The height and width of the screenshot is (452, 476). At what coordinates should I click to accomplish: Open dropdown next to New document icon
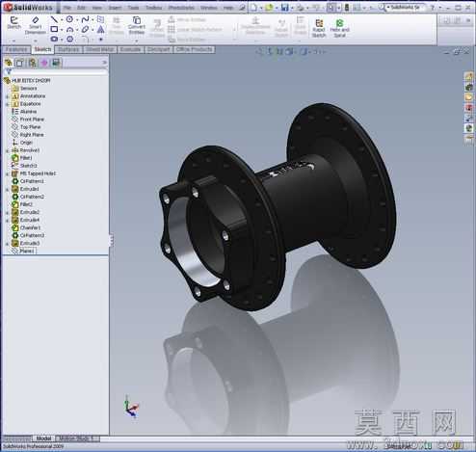(x=261, y=8)
